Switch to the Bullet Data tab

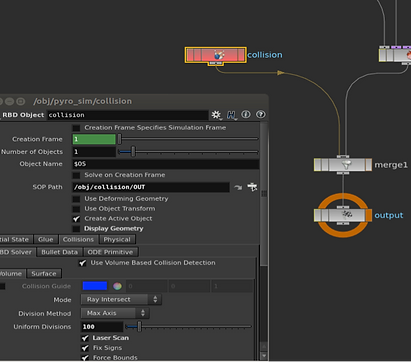[x=60, y=252]
